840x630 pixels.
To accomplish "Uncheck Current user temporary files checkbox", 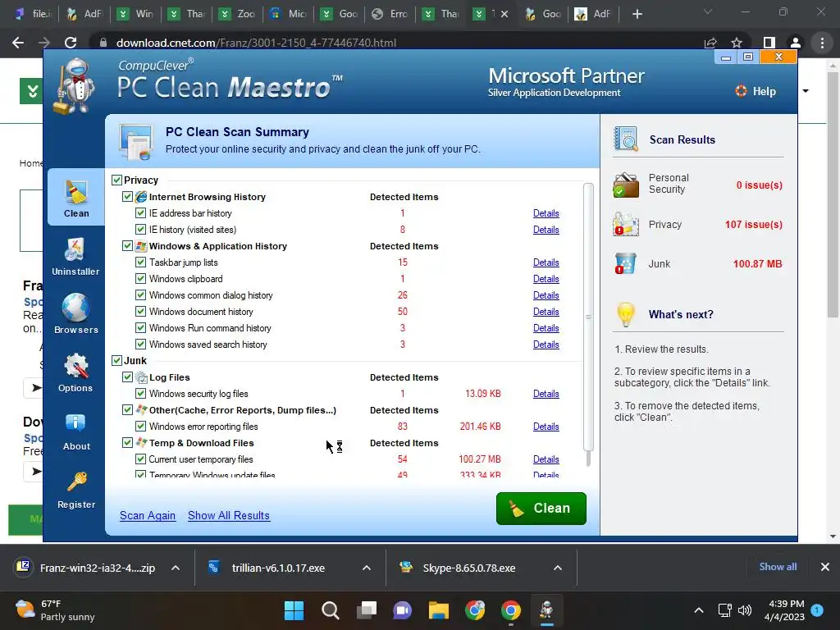I will [140, 459].
